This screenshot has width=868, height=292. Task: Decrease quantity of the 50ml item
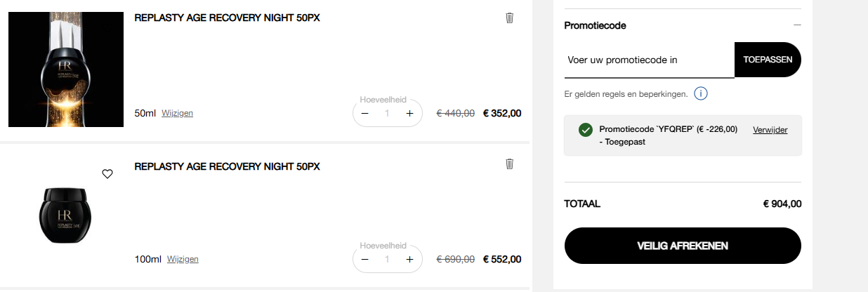pyautogui.click(x=365, y=114)
